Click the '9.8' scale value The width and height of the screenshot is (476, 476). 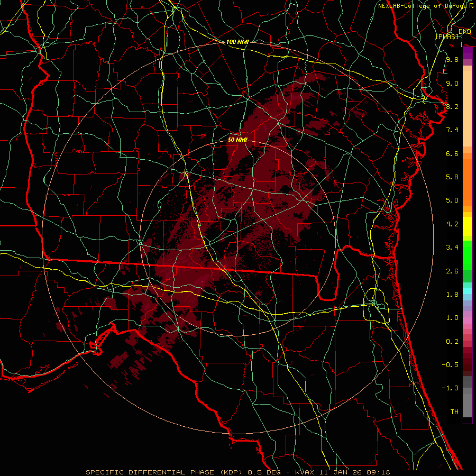452,59
